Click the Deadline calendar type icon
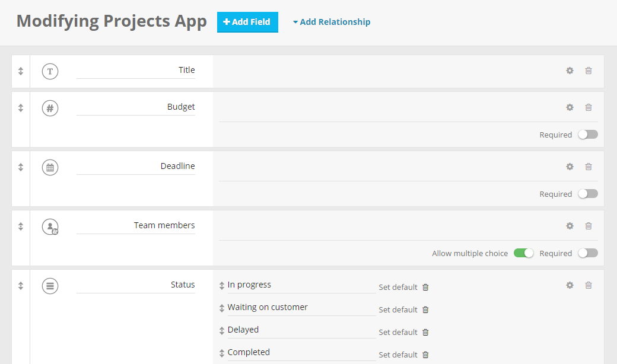The width and height of the screenshot is (617, 364). pyautogui.click(x=50, y=167)
